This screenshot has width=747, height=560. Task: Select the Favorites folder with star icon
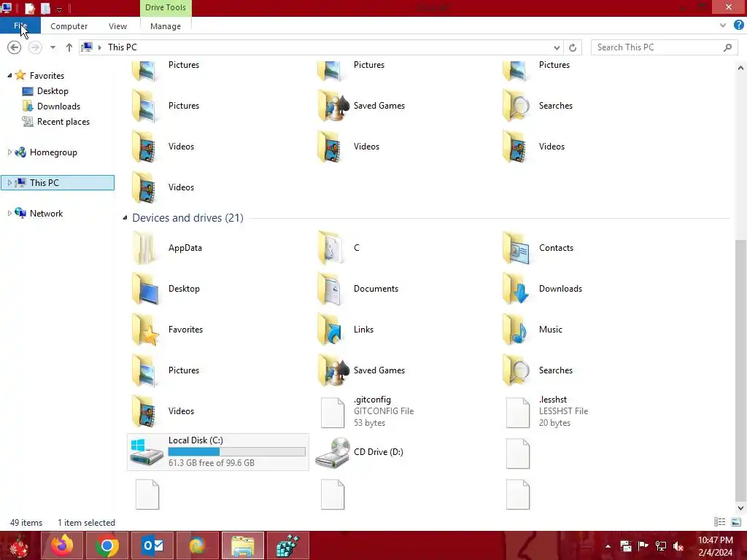pos(167,330)
